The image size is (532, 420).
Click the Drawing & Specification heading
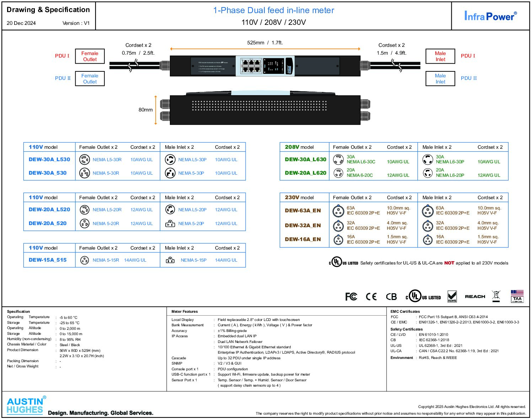pyautogui.click(x=48, y=10)
